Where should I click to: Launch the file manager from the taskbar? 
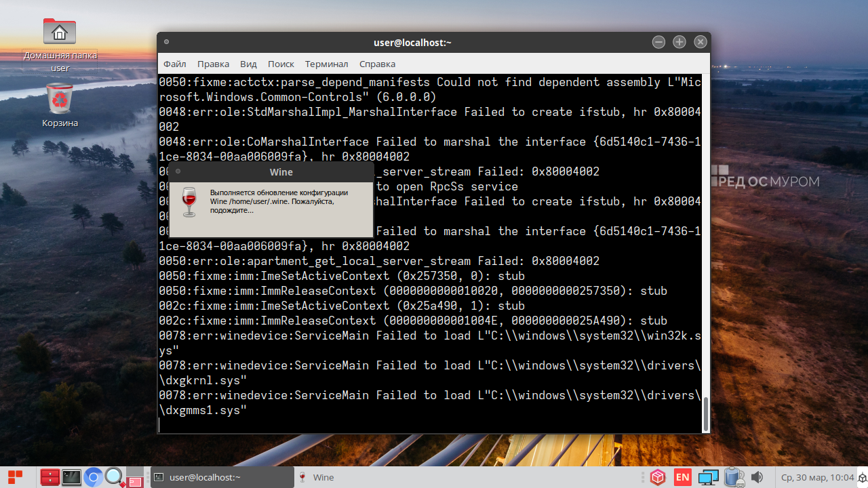coord(50,477)
